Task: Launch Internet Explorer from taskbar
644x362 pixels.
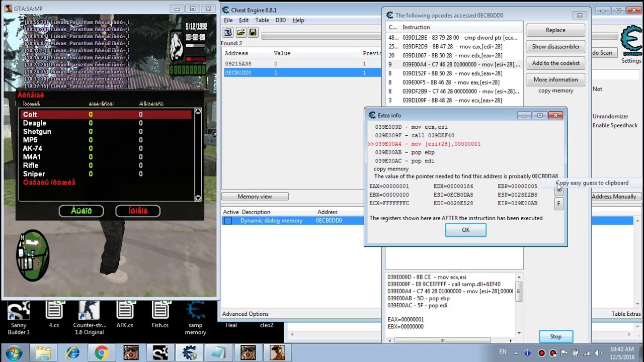Action: (73, 353)
